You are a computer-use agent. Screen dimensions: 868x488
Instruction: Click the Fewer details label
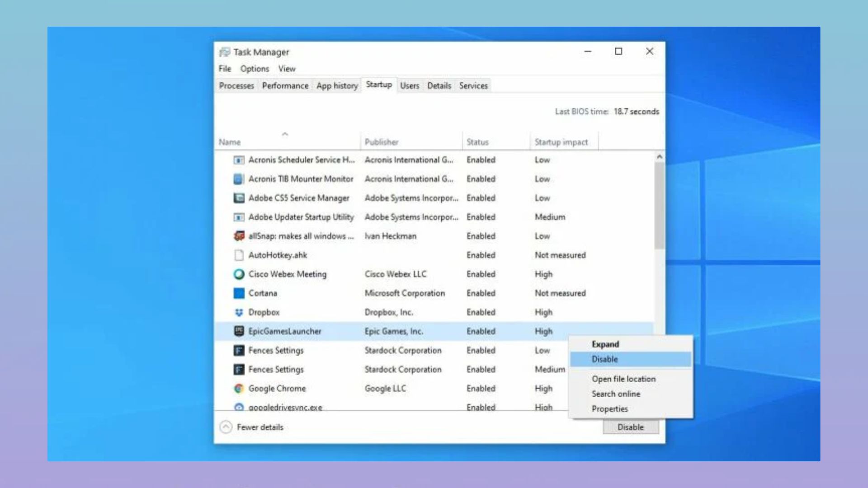260,427
